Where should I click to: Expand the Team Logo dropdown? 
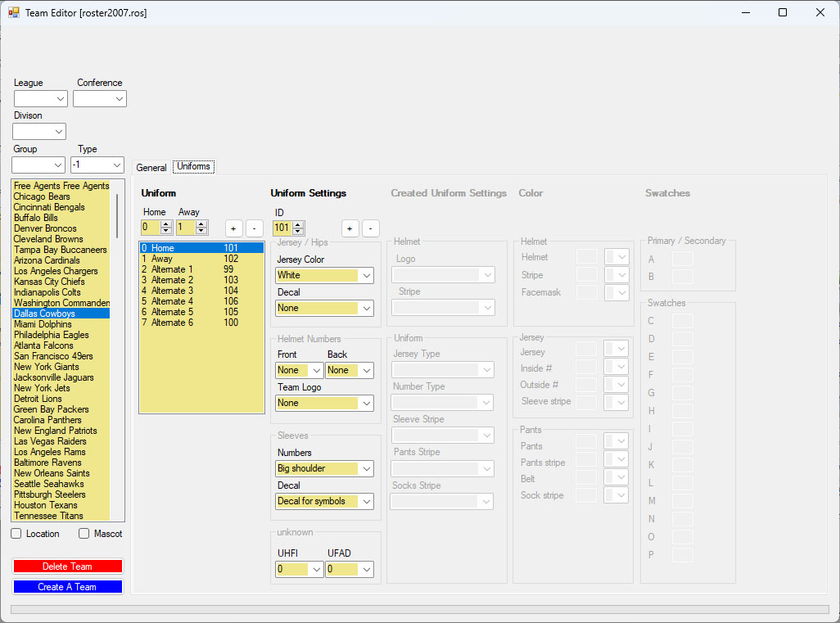point(325,403)
